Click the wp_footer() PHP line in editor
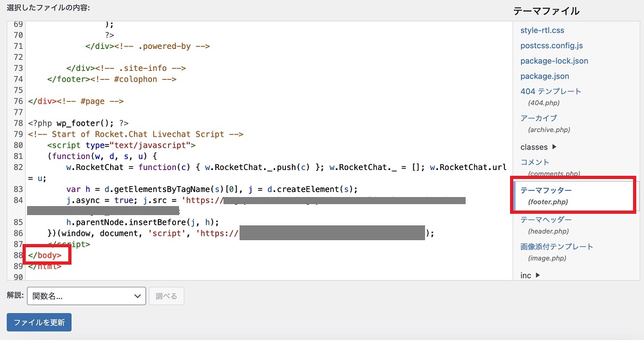 click(x=78, y=123)
